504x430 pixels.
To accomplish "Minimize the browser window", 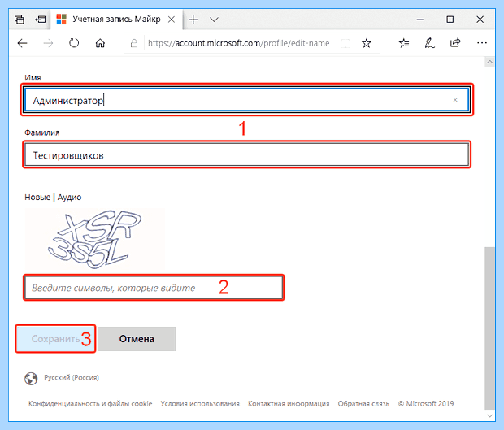I will pyautogui.click(x=419, y=20).
